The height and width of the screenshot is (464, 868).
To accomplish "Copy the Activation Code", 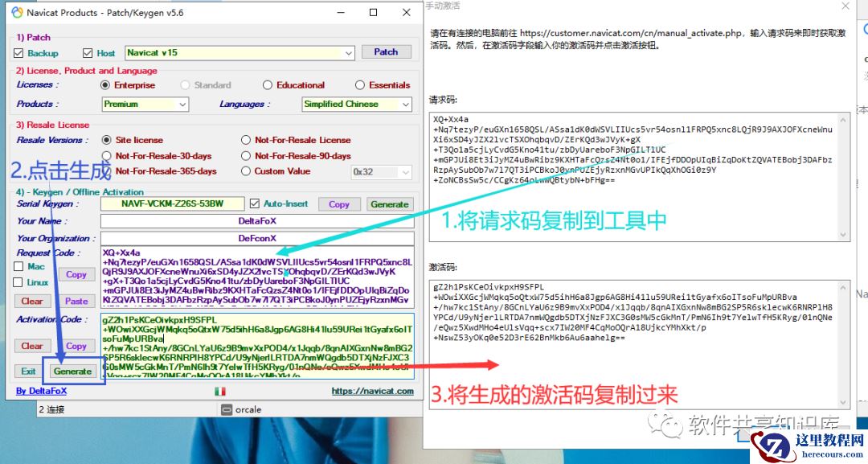I will click(x=76, y=346).
